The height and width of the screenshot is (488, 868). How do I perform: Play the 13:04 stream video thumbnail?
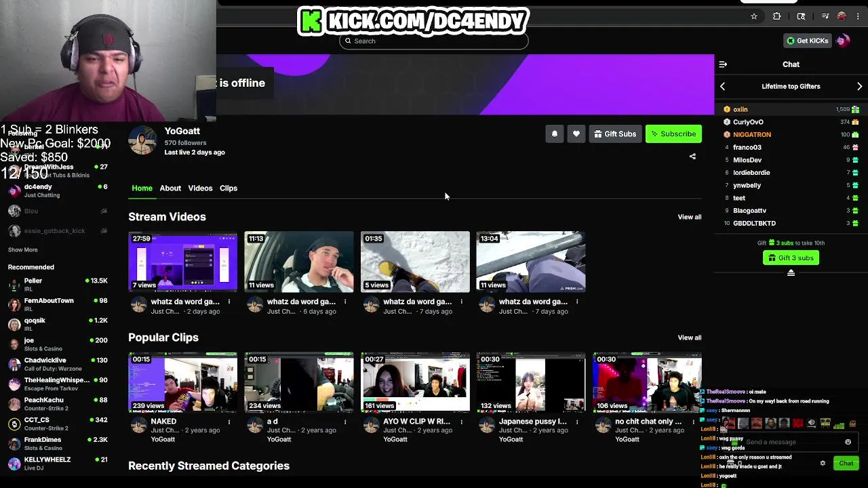[x=531, y=262]
